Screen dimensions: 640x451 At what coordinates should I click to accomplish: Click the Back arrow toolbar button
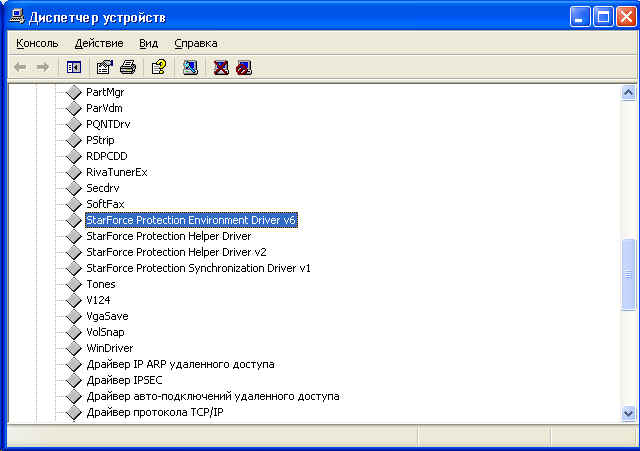click(20, 67)
